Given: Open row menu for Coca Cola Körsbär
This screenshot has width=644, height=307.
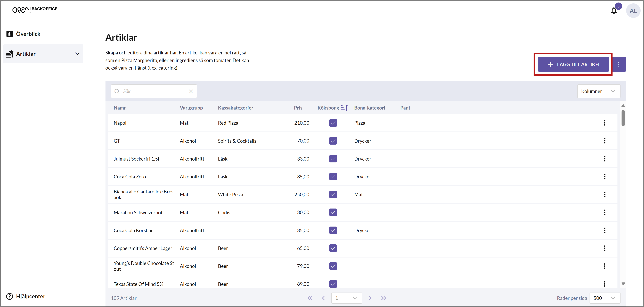Looking at the screenshot, I should coord(605,230).
